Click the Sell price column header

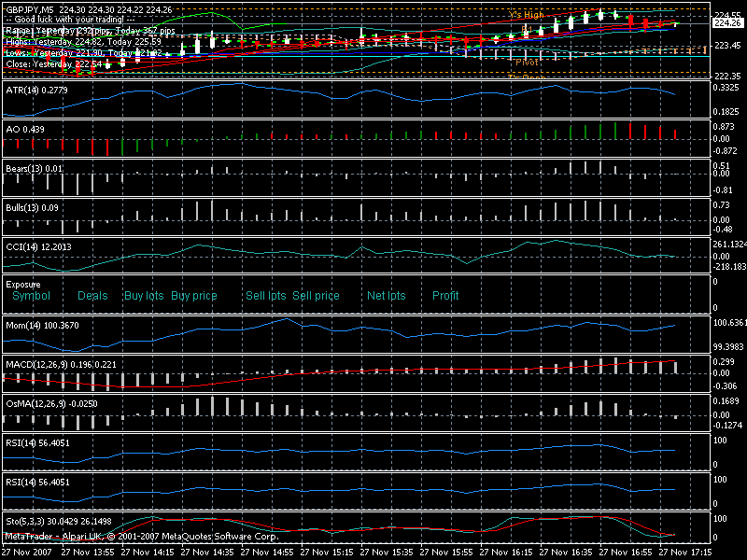tap(316, 296)
